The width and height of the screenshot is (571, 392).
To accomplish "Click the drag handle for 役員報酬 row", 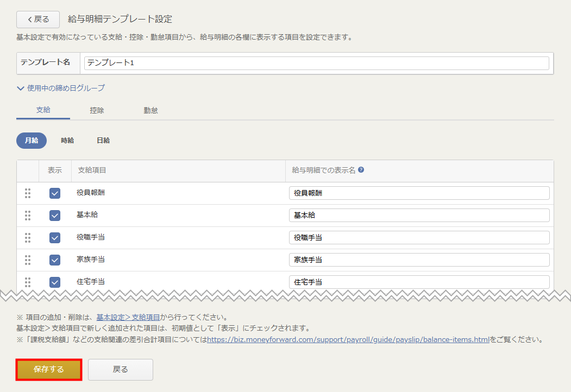I will click(28, 193).
